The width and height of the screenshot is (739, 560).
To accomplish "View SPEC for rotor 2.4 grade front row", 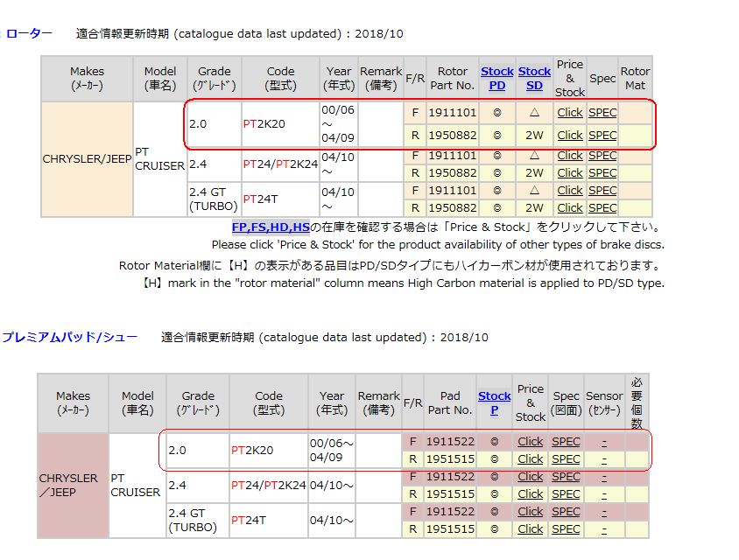I will point(602,156).
